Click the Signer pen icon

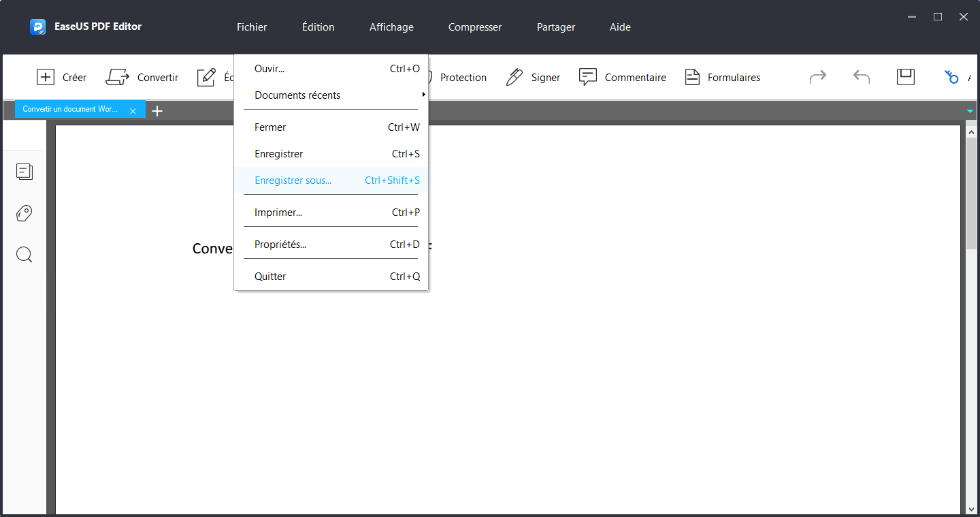tap(514, 77)
